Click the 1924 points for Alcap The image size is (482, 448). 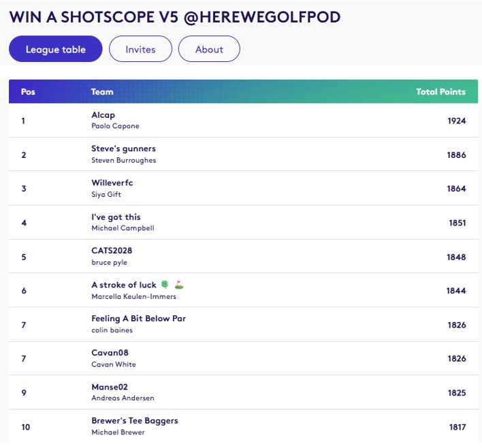click(456, 121)
